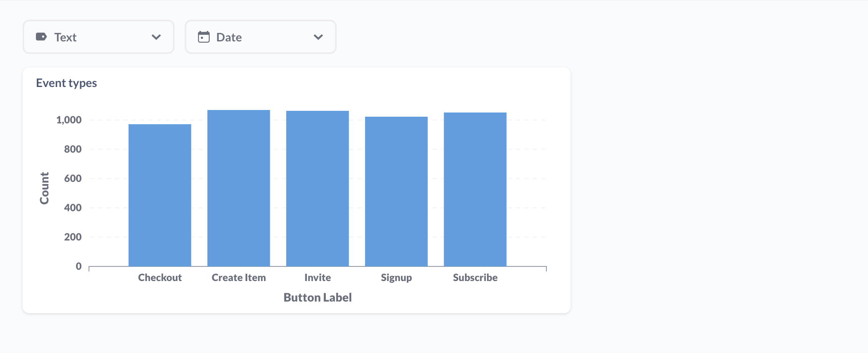Click the Signup axis label
The height and width of the screenshot is (353, 868).
pyautogui.click(x=396, y=278)
